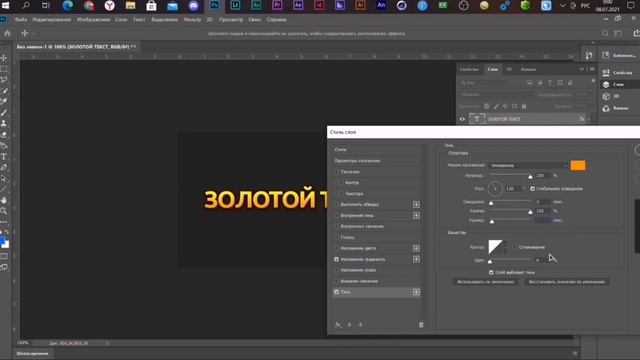Open the Файл (File) menu

21,20
